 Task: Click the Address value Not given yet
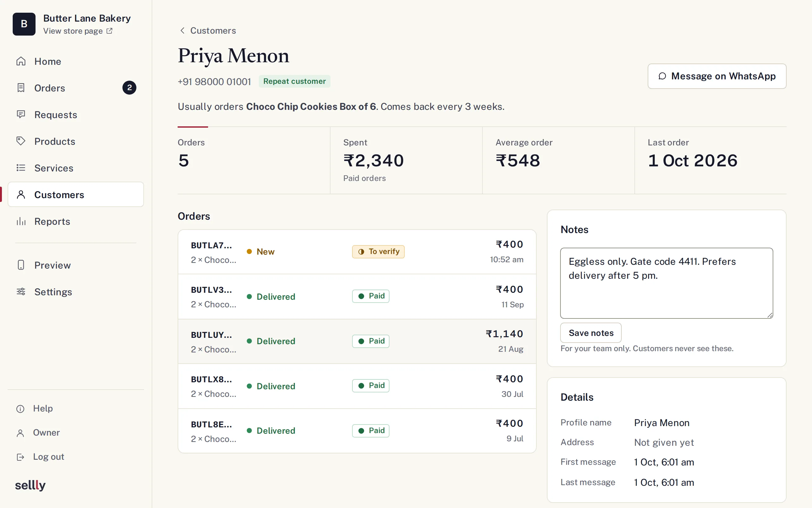(x=664, y=443)
